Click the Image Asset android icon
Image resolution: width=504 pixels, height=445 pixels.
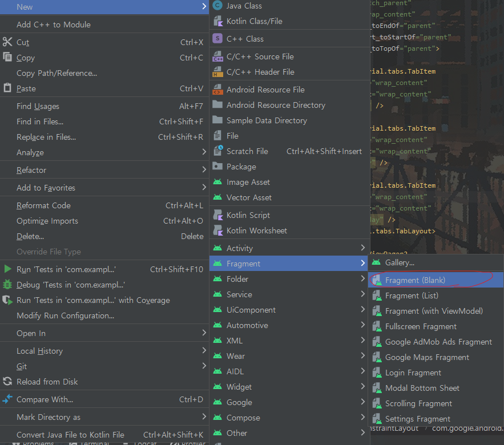[x=217, y=182]
